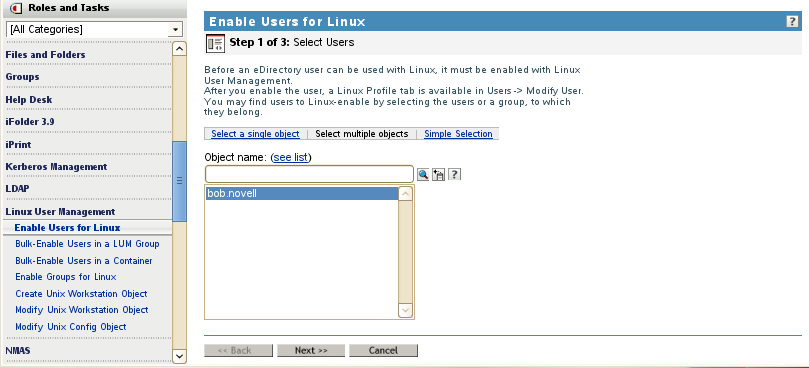The image size is (809, 368).
Task: Collapse the Linux User Management category
Action: pos(60,212)
